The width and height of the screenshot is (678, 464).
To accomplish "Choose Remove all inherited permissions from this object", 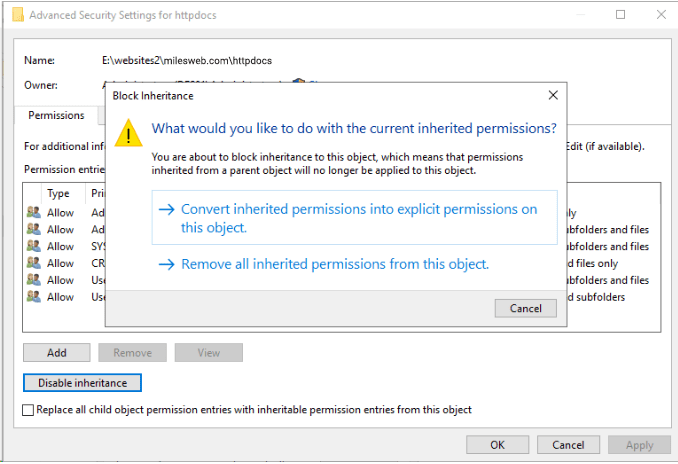I will [x=335, y=265].
